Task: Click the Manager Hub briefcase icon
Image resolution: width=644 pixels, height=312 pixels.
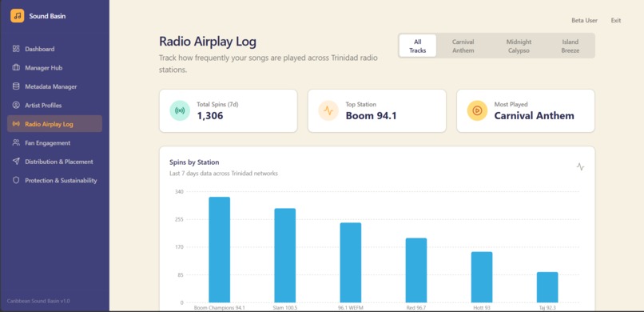Action: point(16,68)
